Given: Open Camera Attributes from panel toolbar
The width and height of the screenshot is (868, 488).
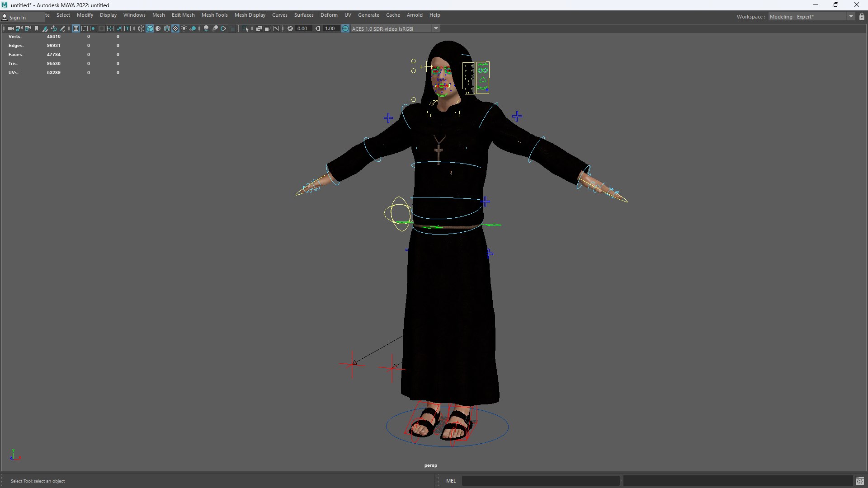Looking at the screenshot, I should pyautogui.click(x=28, y=28).
